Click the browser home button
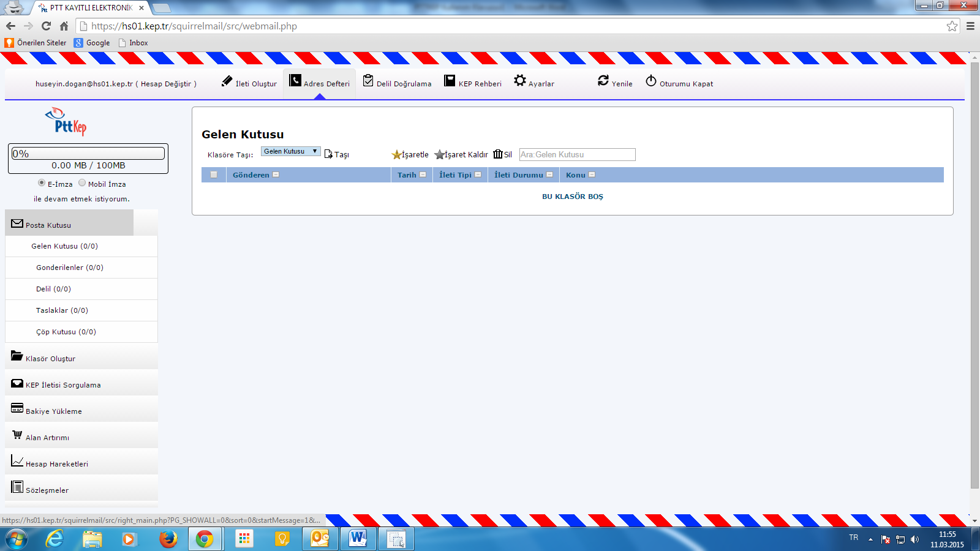The height and width of the screenshot is (551, 980). coord(64,26)
